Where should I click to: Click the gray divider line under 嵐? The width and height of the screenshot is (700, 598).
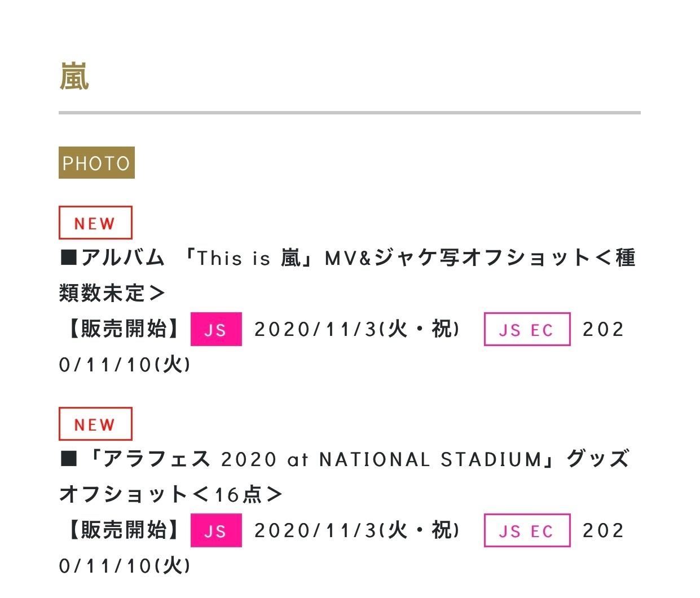[350, 113]
